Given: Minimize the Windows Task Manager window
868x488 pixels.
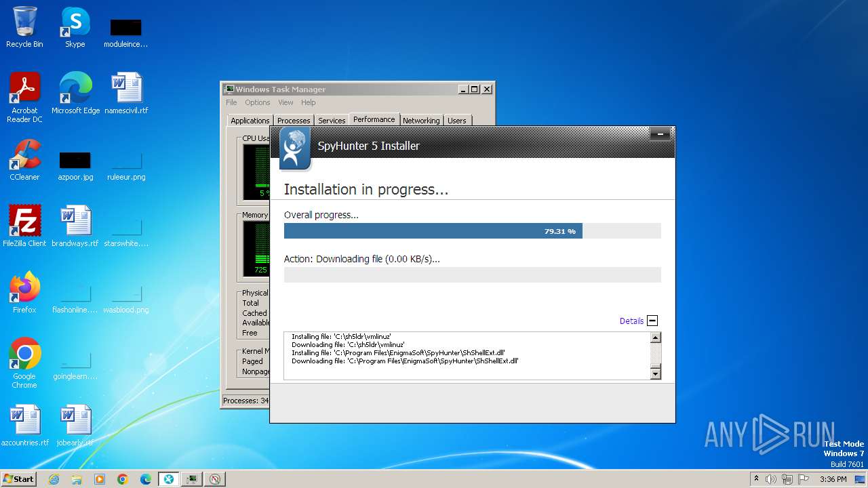Looking at the screenshot, I should point(463,89).
